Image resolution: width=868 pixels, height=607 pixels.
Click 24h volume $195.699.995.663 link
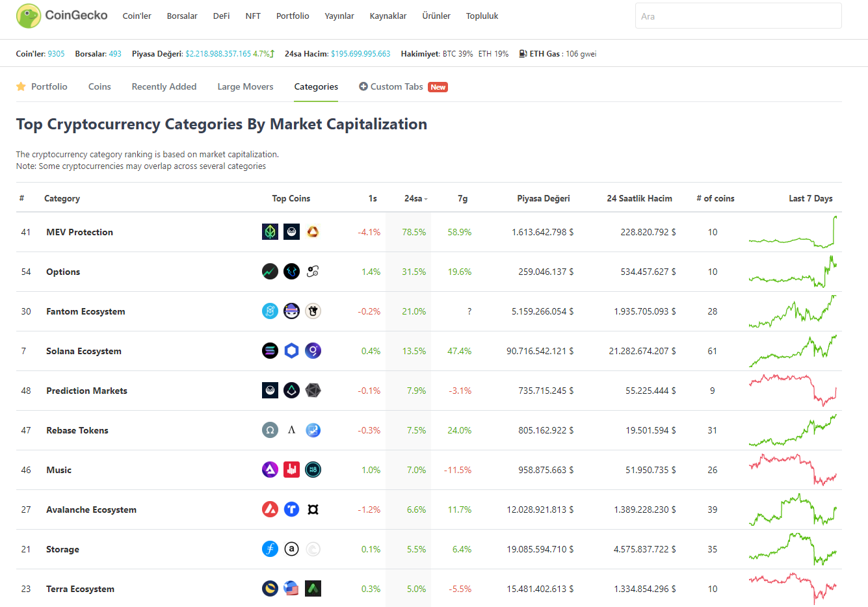point(361,54)
